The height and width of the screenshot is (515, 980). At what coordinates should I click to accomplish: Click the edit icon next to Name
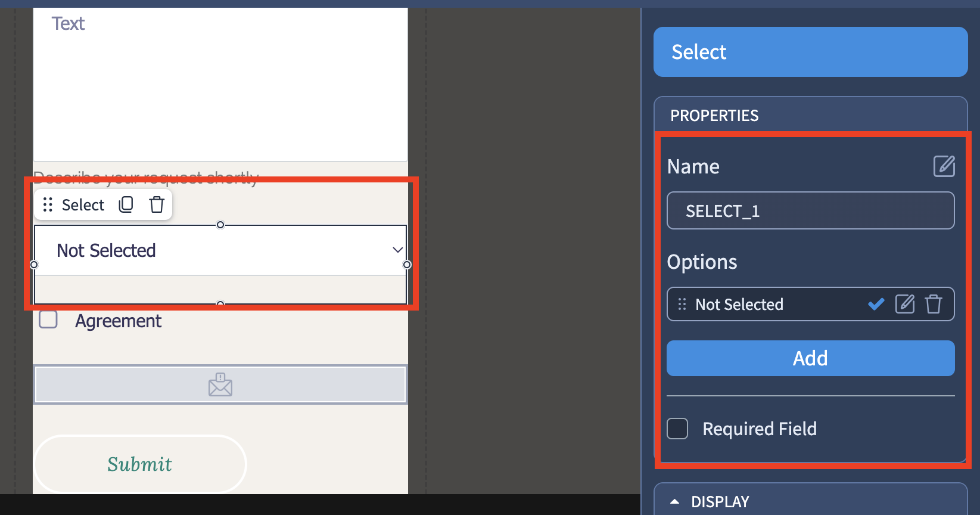[944, 166]
